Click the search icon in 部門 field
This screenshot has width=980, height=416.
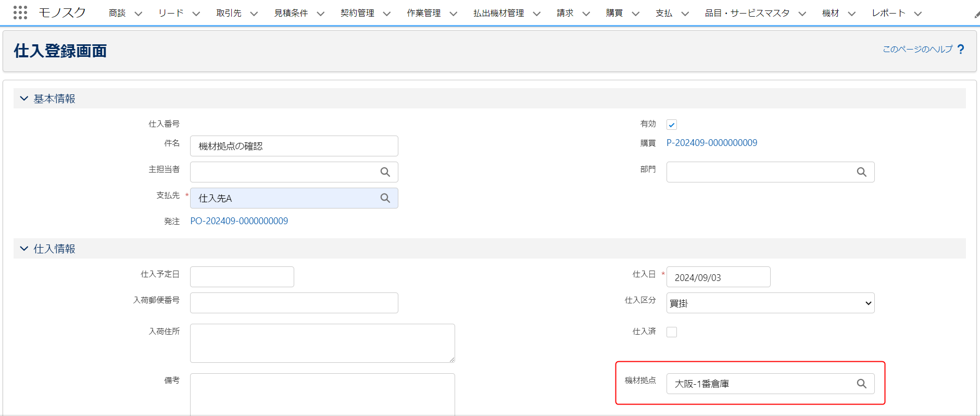[x=861, y=172]
